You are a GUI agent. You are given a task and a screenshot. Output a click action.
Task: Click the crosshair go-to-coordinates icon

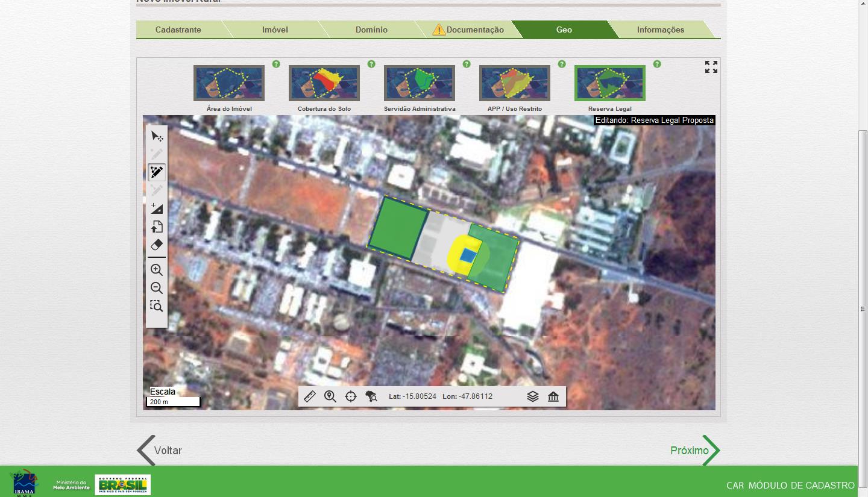[351, 396]
